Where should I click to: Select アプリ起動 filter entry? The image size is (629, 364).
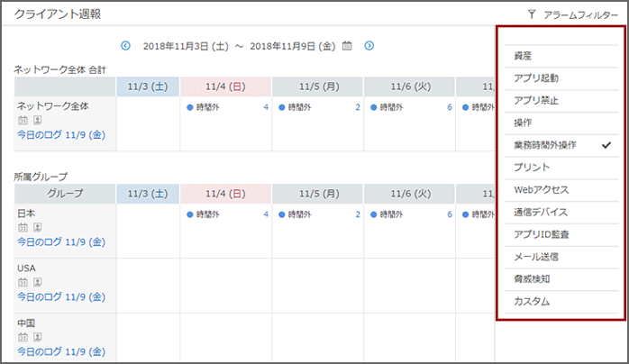535,78
